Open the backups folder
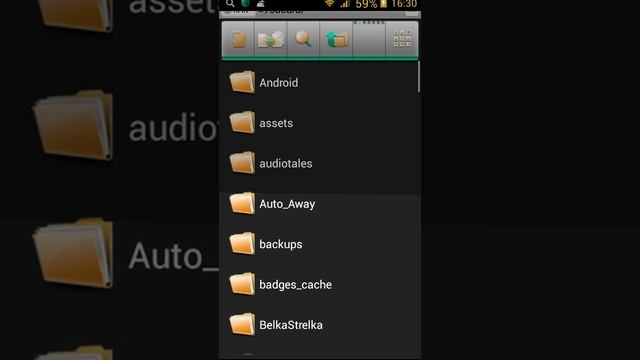 pos(320,244)
